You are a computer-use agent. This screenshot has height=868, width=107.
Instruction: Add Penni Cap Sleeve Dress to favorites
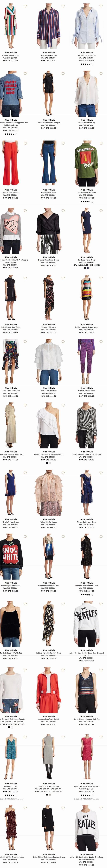(x=101, y=737)
